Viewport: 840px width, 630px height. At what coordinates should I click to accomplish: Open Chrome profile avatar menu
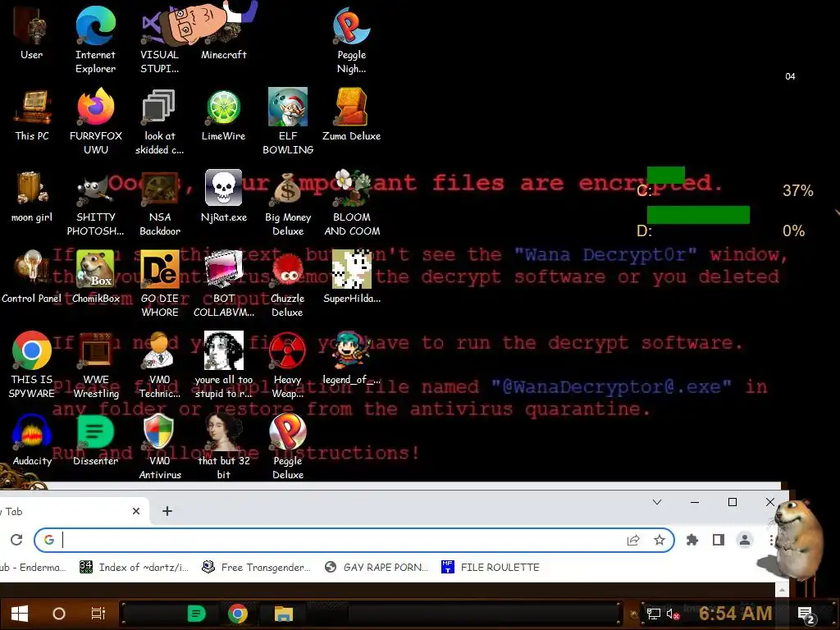745,540
